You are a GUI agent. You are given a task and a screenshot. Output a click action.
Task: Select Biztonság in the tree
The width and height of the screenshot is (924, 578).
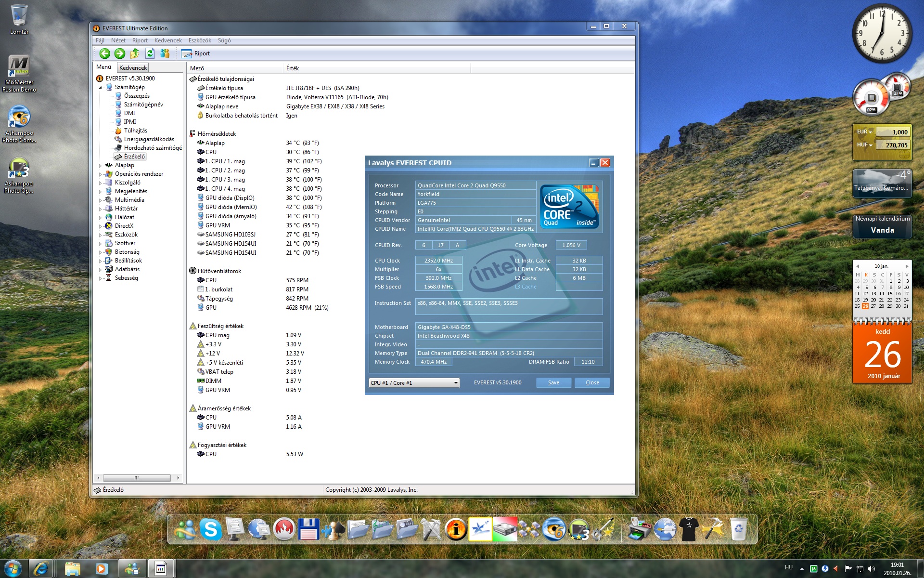[127, 252]
